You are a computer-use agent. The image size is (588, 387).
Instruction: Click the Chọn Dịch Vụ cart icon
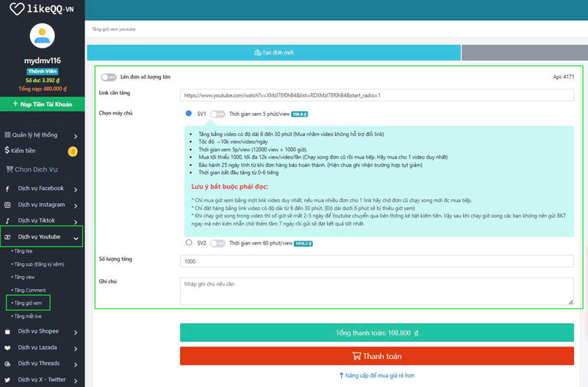[x=10, y=170]
